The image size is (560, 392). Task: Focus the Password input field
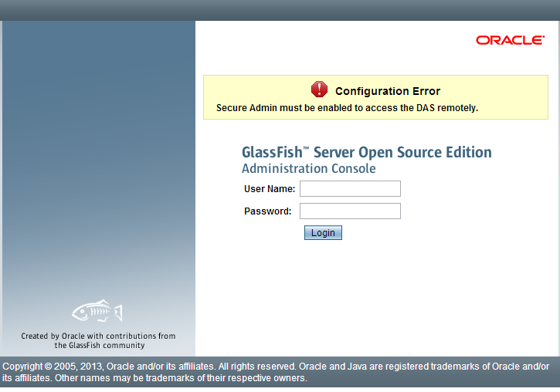(x=350, y=211)
